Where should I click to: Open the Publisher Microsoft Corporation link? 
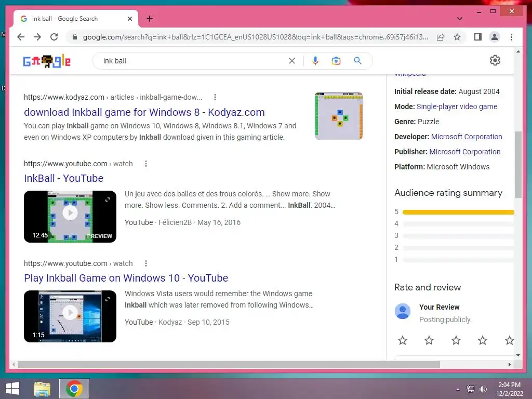(x=465, y=152)
